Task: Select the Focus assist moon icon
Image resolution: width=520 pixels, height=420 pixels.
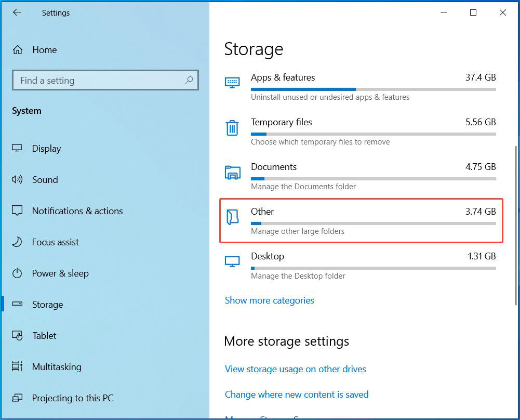Action: (x=18, y=242)
